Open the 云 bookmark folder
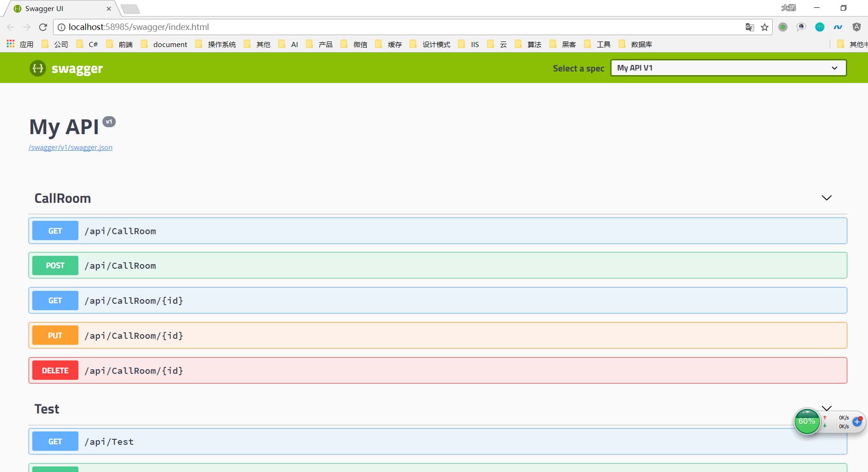The width and height of the screenshot is (868, 472). pos(497,44)
